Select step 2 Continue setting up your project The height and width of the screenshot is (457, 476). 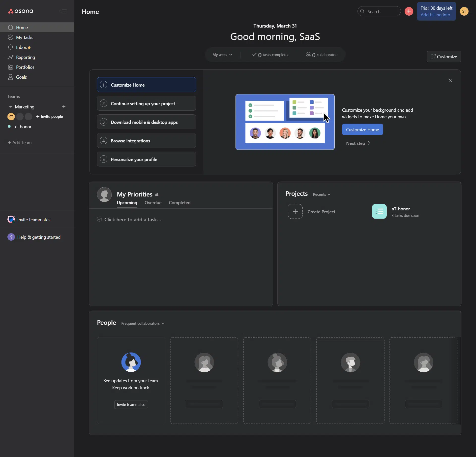[x=146, y=103]
